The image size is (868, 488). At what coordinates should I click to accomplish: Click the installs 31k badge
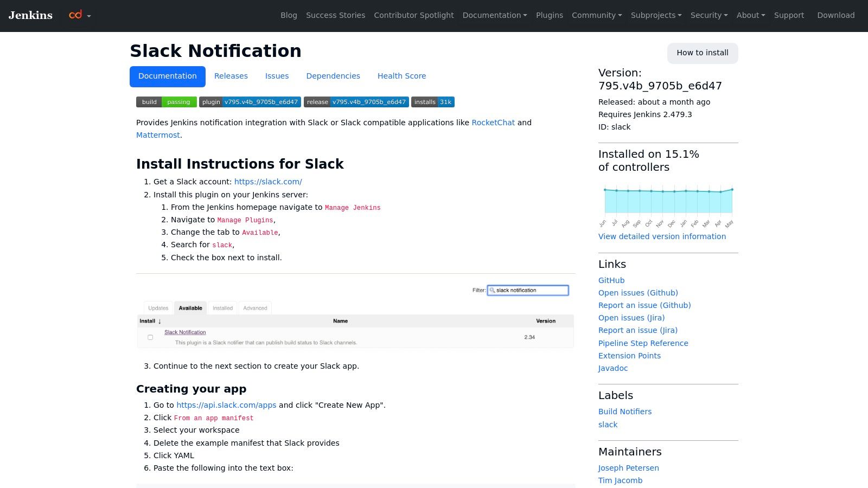pyautogui.click(x=432, y=102)
